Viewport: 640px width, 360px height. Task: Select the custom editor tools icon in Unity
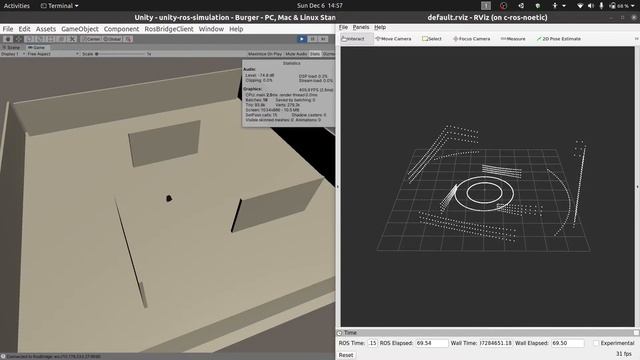pyautogui.click(x=128, y=39)
